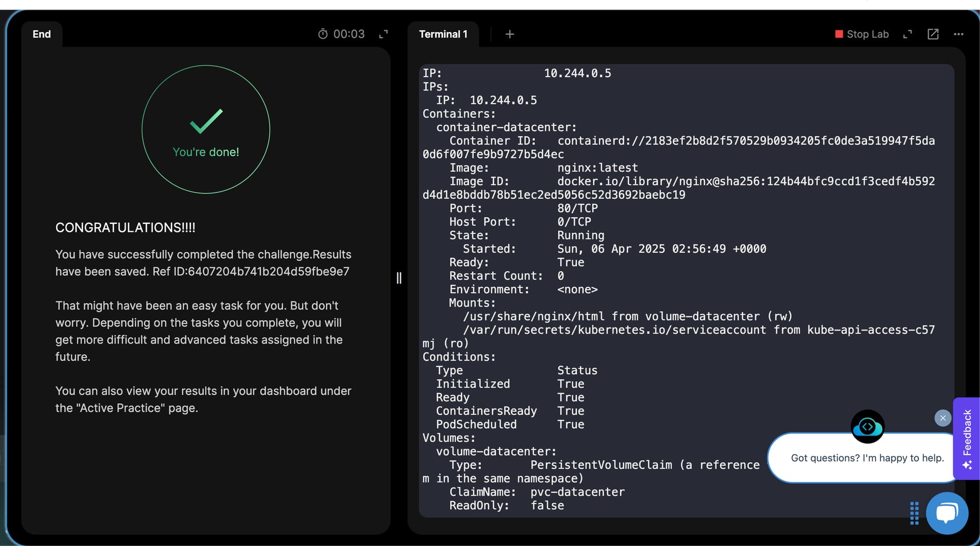Select the End tab
The height and width of the screenshot is (546, 980).
[x=42, y=34]
